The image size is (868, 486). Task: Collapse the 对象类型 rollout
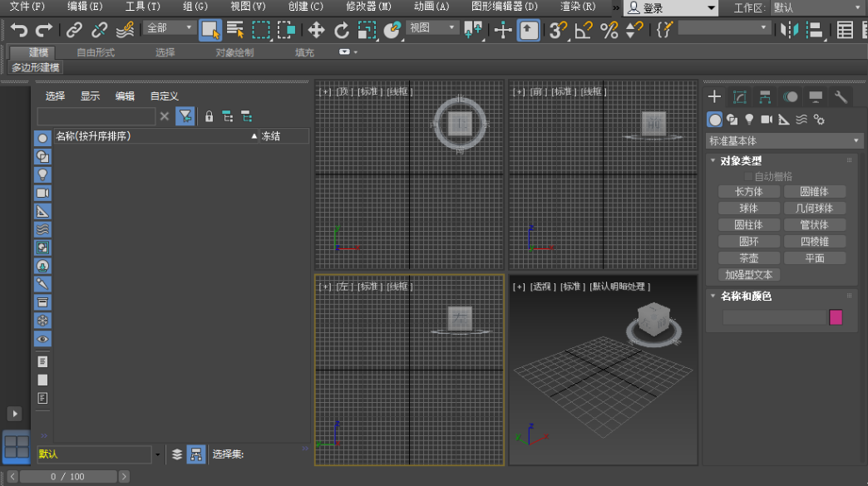[x=713, y=160]
